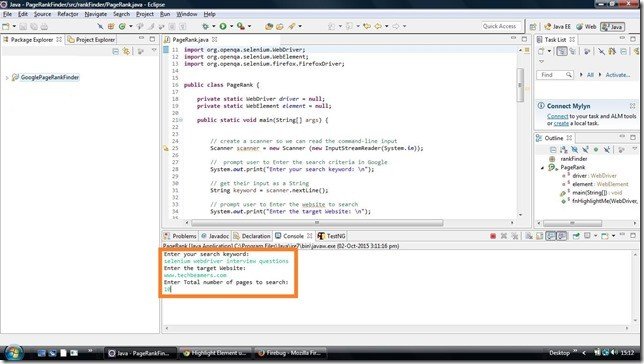Toggle Show Console on standard output change
The image size is (644, 364).
(x=551, y=236)
